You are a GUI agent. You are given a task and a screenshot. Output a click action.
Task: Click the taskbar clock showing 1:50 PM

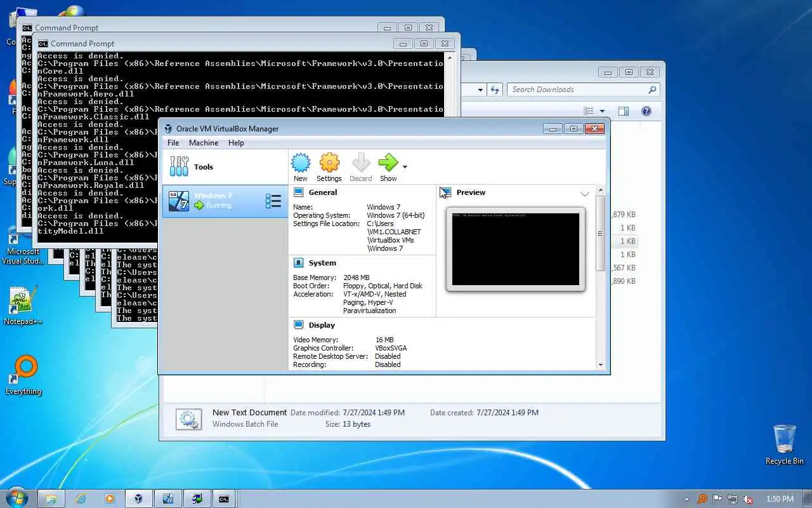coord(780,499)
